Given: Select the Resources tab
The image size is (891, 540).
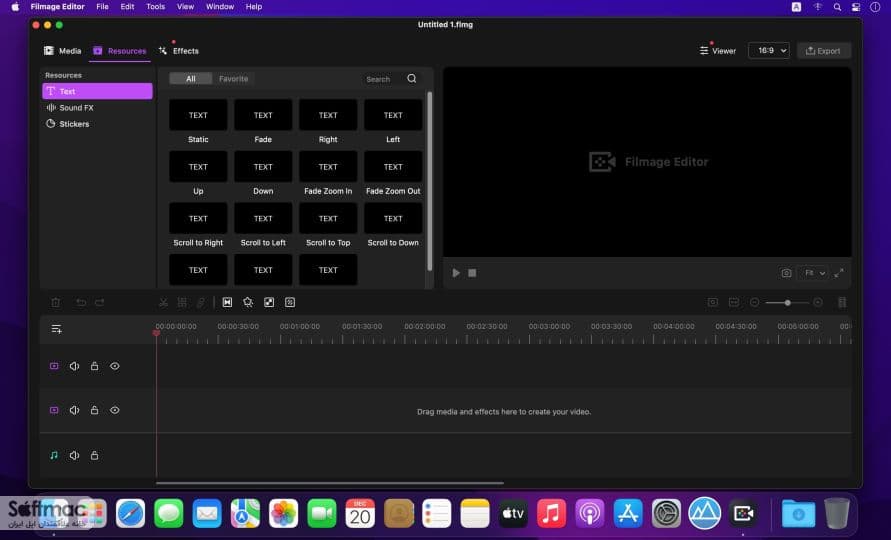Looking at the screenshot, I should (120, 51).
